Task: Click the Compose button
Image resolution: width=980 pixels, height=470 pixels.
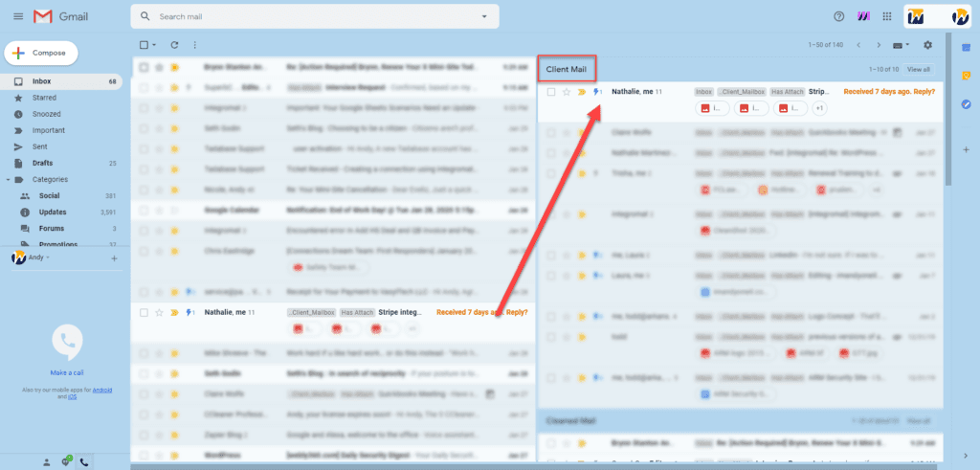Action: pyautogui.click(x=41, y=53)
